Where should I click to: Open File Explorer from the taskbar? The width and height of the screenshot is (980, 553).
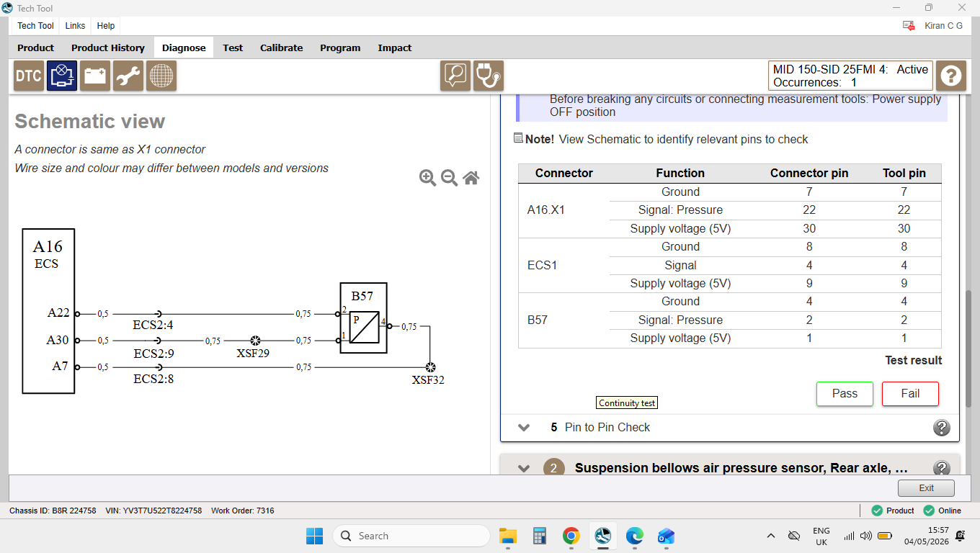[x=508, y=536]
